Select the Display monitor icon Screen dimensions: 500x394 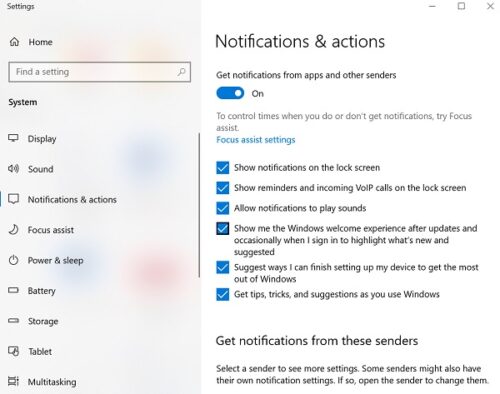(x=13, y=138)
